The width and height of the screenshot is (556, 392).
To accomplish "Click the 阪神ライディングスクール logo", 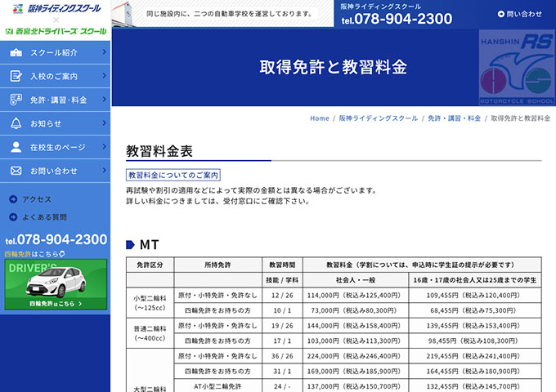I will (x=56, y=8).
